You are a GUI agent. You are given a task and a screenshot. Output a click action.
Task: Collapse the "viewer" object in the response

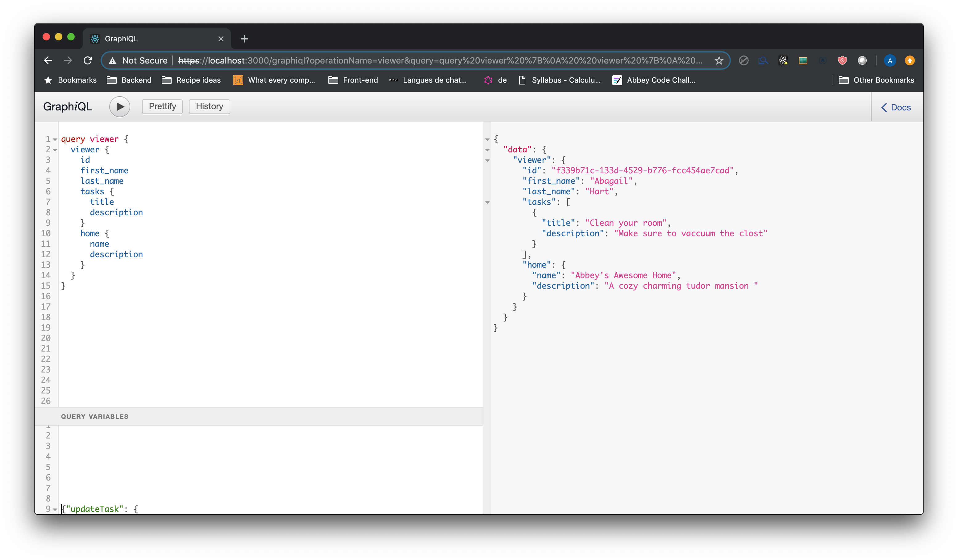[x=487, y=161]
